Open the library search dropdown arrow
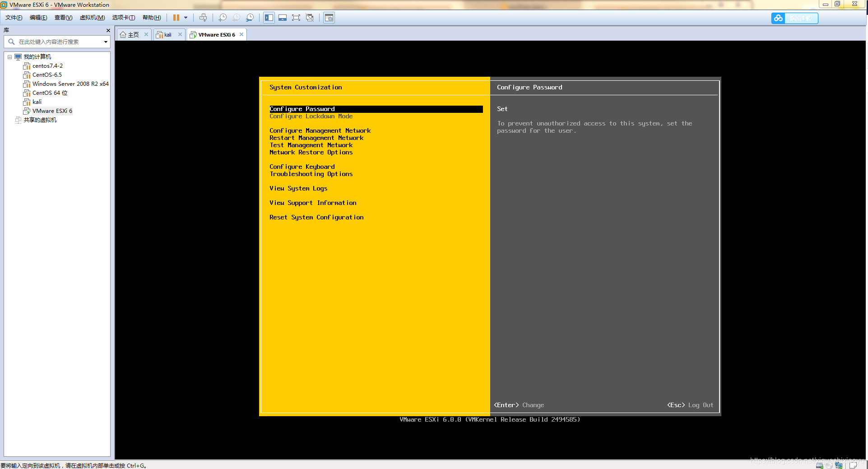Image resolution: width=868 pixels, height=469 pixels. click(106, 42)
